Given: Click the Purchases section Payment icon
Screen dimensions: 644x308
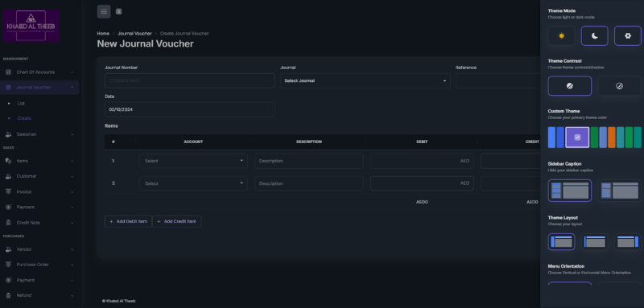Looking at the screenshot, I should pos(8,280).
